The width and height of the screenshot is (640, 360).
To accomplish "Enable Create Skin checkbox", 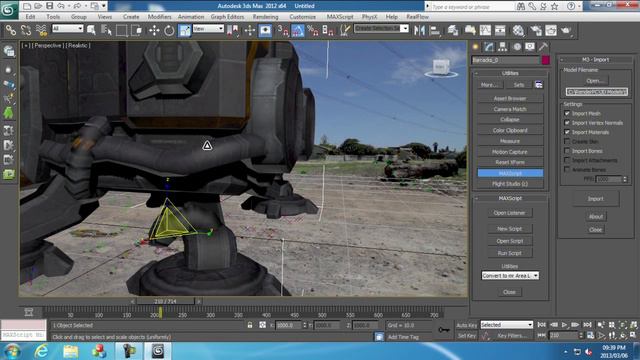I will click(567, 141).
